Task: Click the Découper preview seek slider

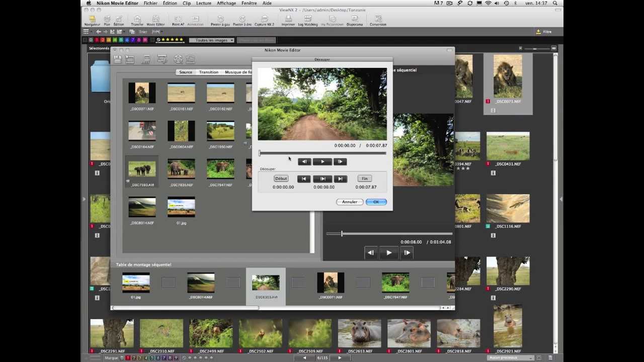Action: click(323, 153)
